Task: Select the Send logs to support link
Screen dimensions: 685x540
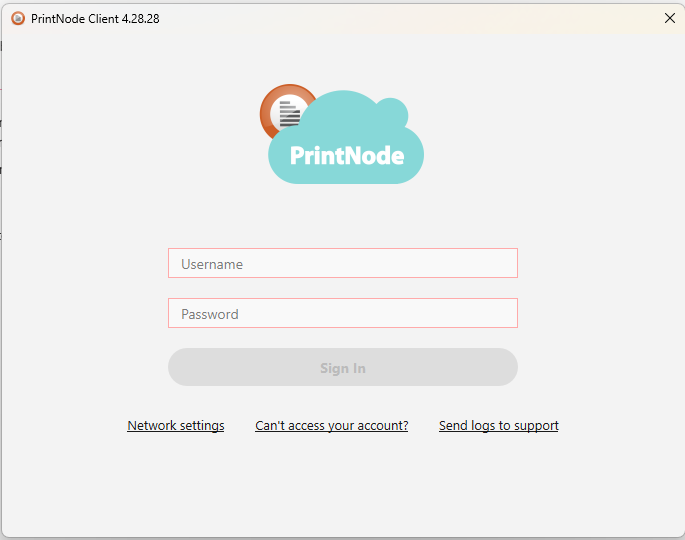Action: 498,426
